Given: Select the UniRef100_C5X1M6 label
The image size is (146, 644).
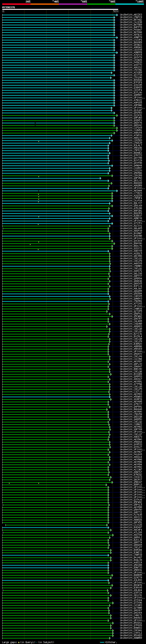Looking at the screenshot, I should pyautogui.click(x=131, y=77).
